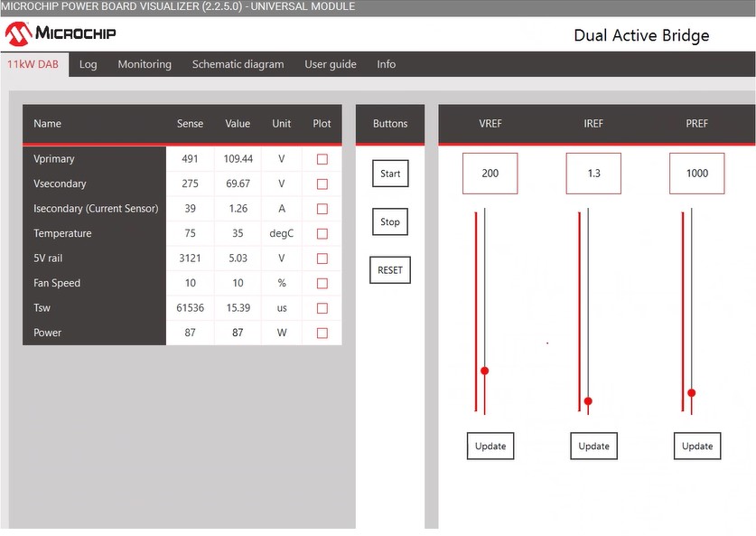Select the 11kW DAB tab
756x536 pixels.
33,64
